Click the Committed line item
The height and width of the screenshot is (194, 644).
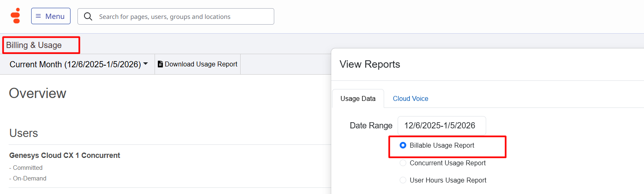pos(27,168)
